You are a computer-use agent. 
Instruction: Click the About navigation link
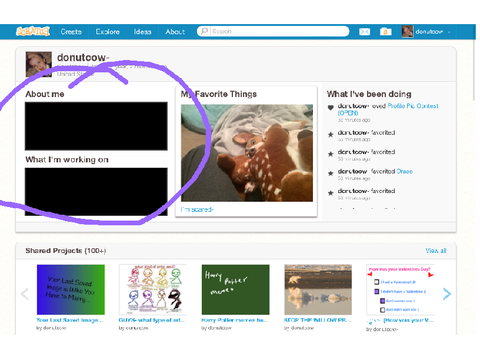coord(175,32)
